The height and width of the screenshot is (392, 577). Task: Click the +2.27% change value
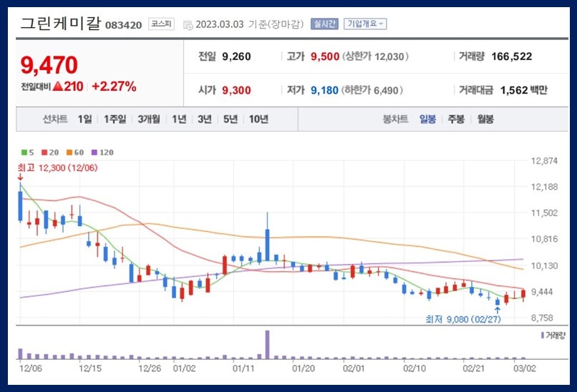pos(114,87)
